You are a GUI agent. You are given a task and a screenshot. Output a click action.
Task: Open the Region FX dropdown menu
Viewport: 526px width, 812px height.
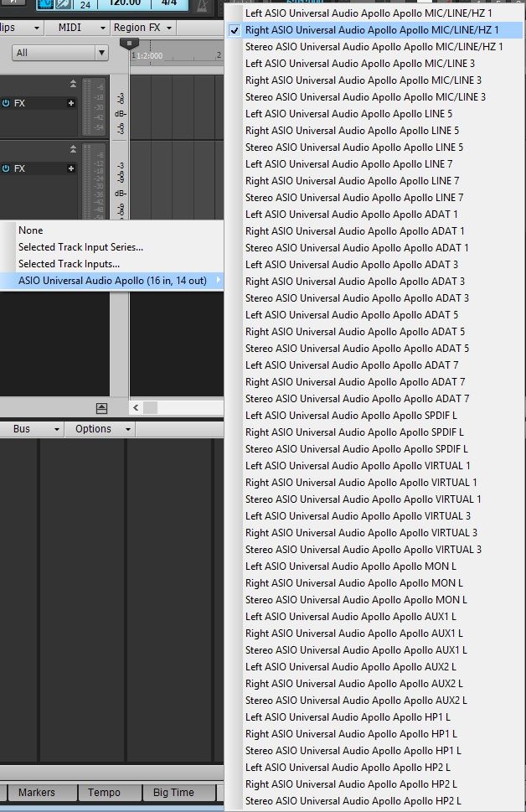(x=142, y=28)
